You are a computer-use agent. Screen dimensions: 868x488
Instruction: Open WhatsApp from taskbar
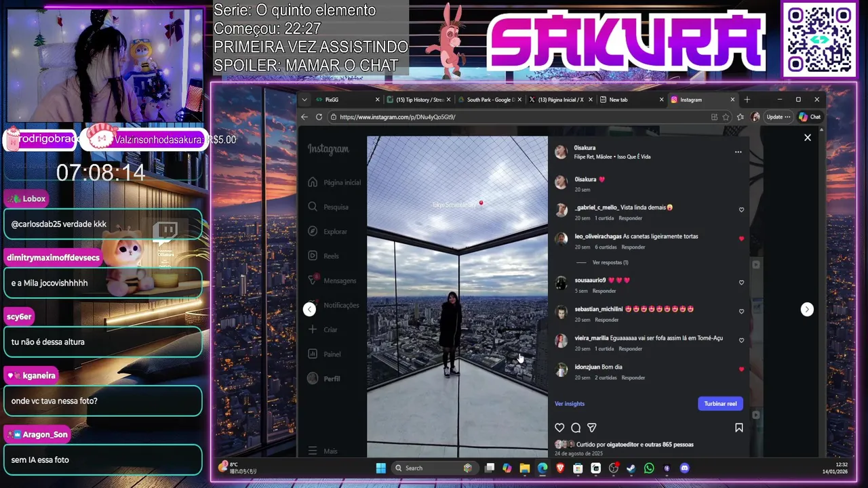(649, 468)
